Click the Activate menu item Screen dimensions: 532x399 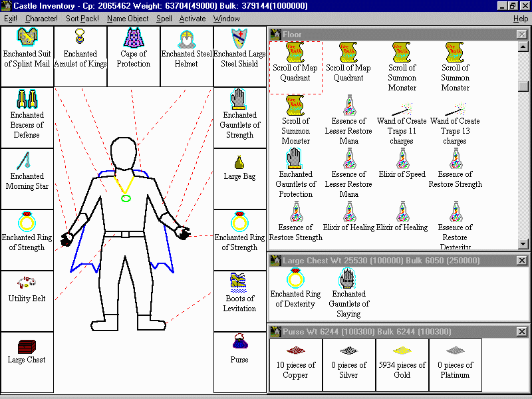point(192,19)
